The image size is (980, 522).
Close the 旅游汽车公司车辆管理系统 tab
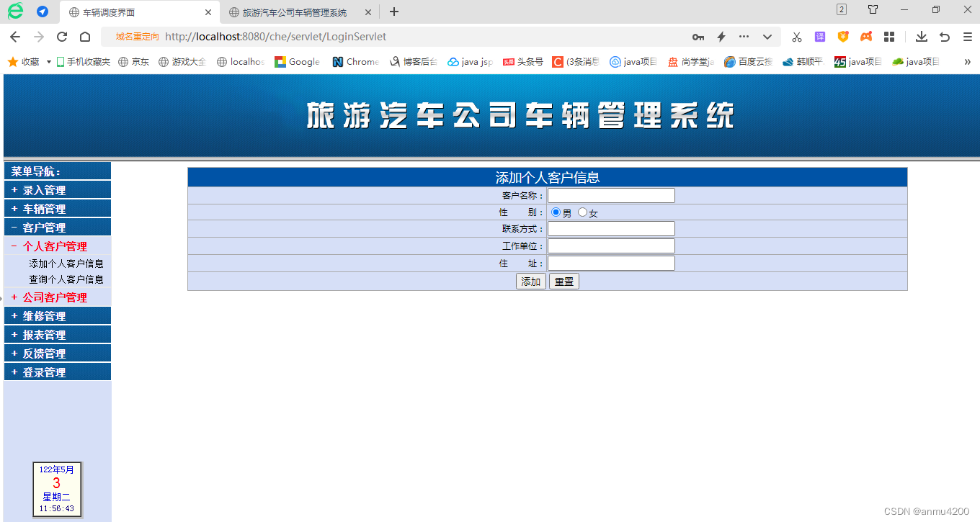(367, 12)
